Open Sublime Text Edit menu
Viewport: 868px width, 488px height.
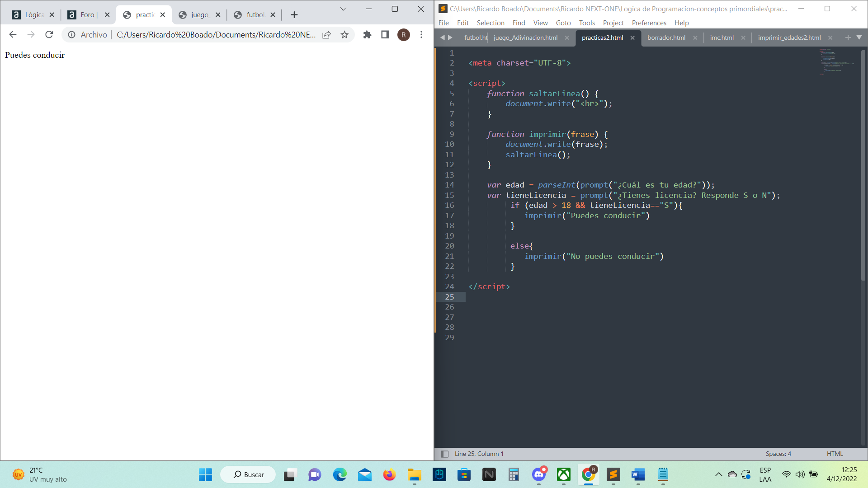(462, 23)
